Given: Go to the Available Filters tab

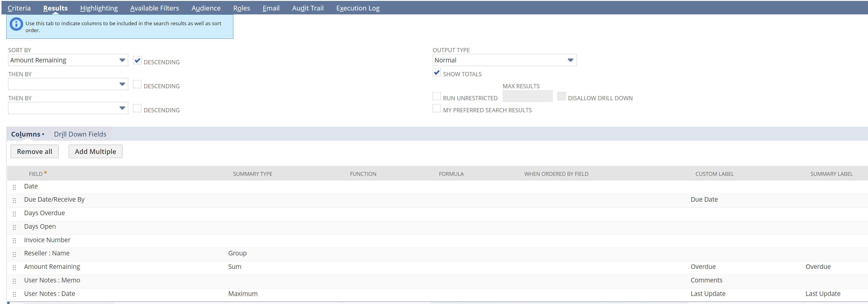Looking at the screenshot, I should (x=155, y=8).
